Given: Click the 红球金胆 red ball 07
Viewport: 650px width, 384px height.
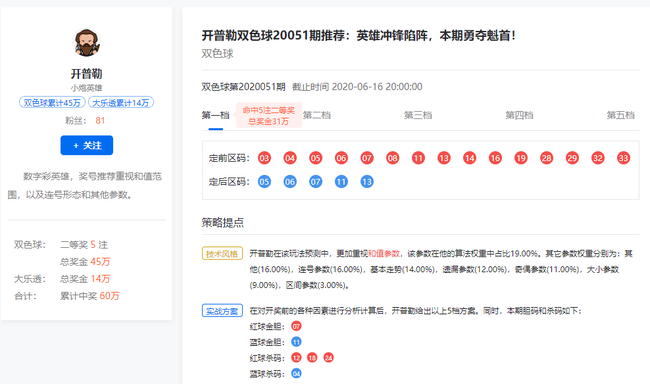Looking at the screenshot, I should tap(296, 326).
